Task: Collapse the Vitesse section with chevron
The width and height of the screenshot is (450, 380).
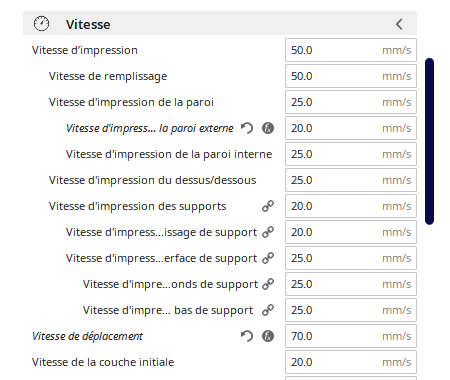Action: coord(399,24)
